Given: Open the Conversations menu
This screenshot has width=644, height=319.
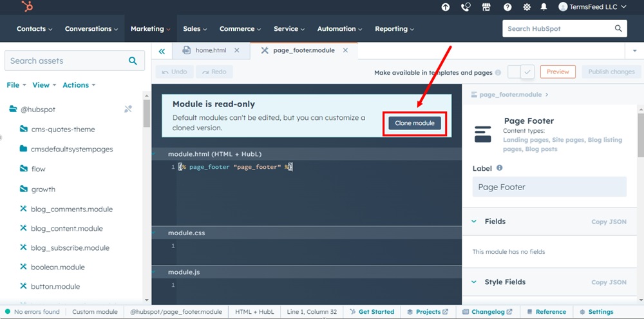Looking at the screenshot, I should coord(91,29).
